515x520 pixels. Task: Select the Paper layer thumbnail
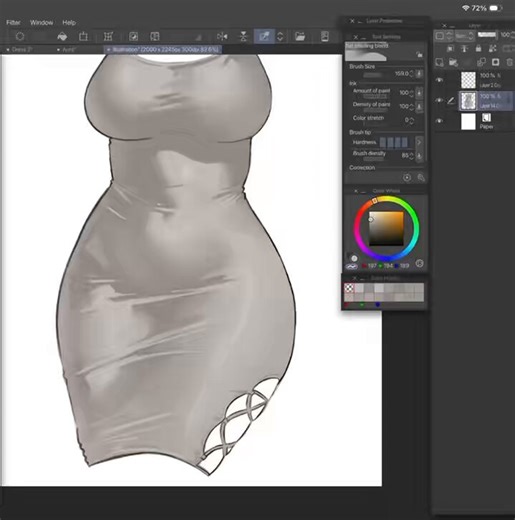tap(468, 121)
